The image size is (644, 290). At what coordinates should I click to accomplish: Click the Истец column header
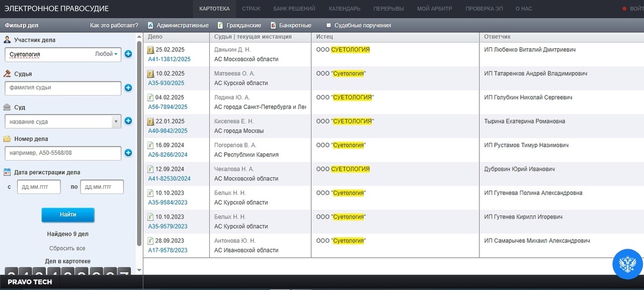coord(395,37)
